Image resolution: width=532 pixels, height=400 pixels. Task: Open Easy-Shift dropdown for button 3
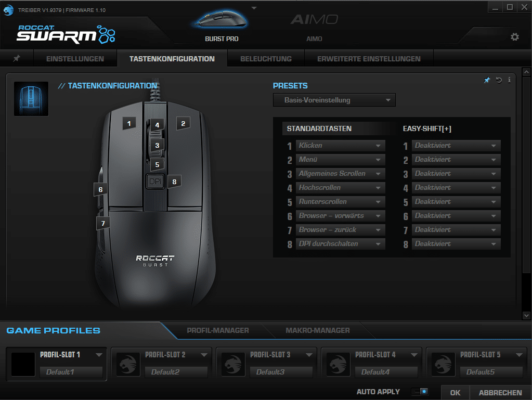456,174
